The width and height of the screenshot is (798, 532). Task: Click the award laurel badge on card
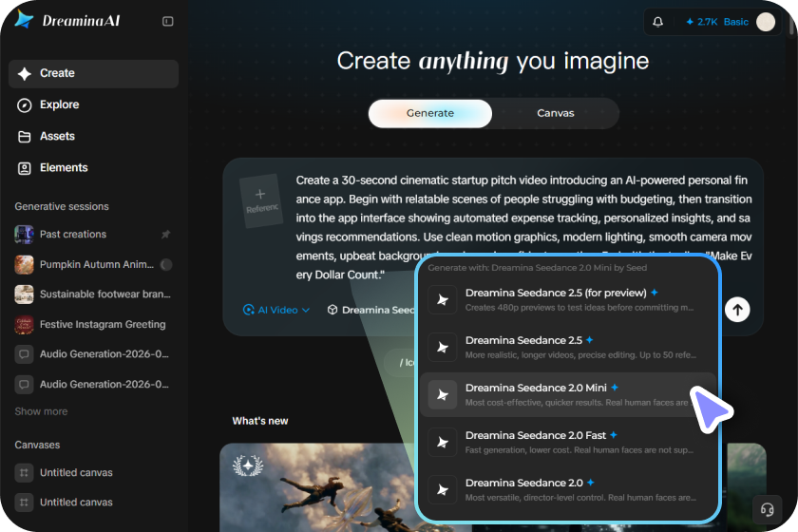pos(248,465)
